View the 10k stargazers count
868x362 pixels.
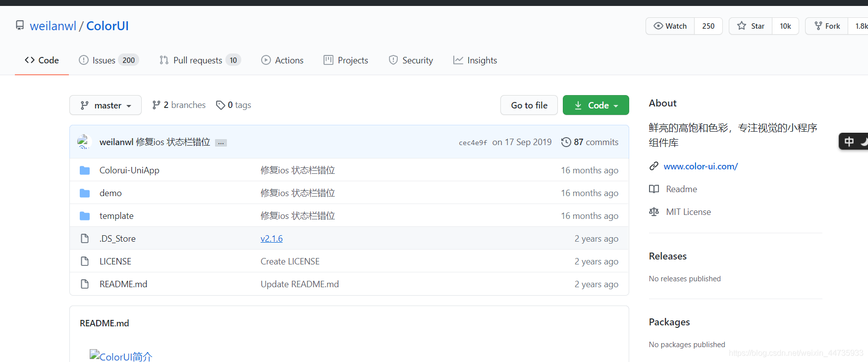785,26
